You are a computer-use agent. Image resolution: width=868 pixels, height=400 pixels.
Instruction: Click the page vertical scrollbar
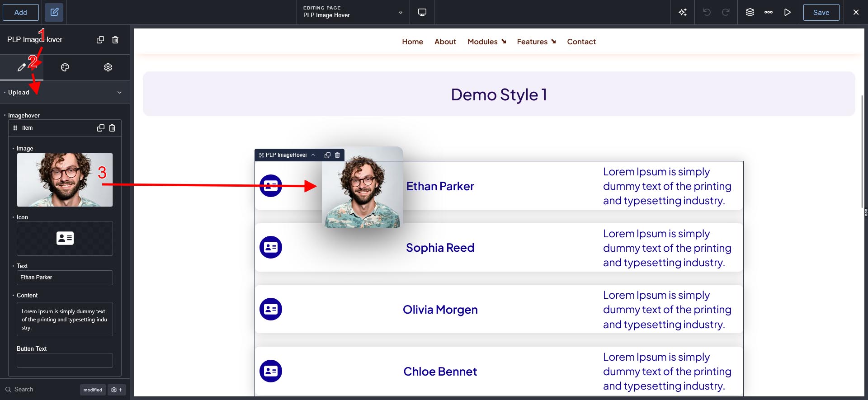point(863,151)
